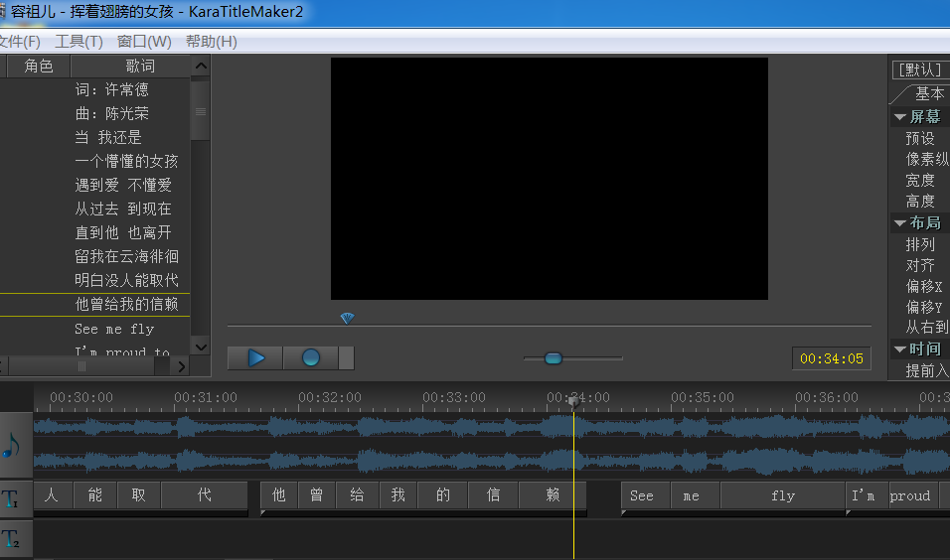Click the 00:32:00 ruler mark
This screenshot has width=950, height=560.
coord(330,398)
